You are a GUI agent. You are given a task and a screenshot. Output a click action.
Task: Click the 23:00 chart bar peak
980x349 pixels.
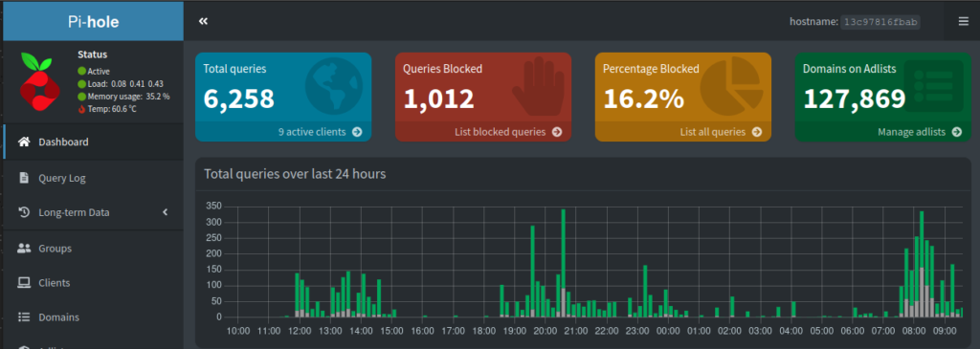click(x=645, y=291)
